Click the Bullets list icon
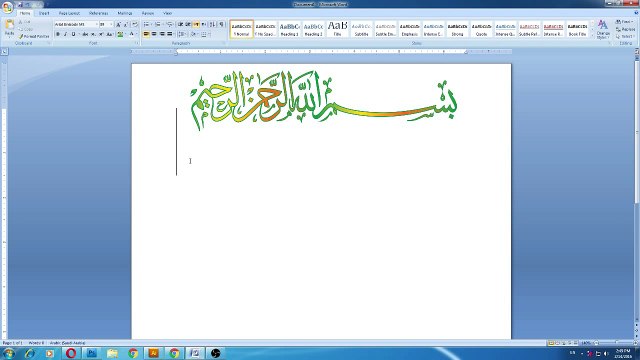The height and width of the screenshot is (360, 640). tap(146, 24)
